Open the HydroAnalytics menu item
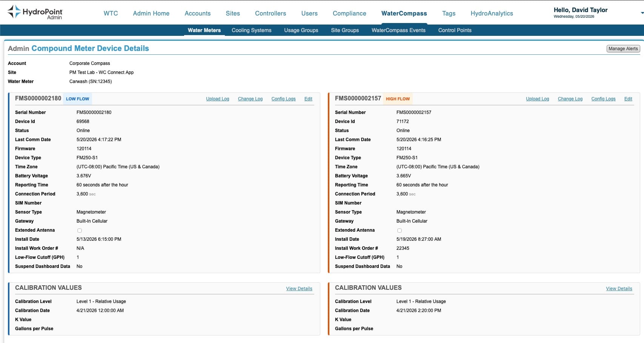644x343 pixels. click(492, 13)
